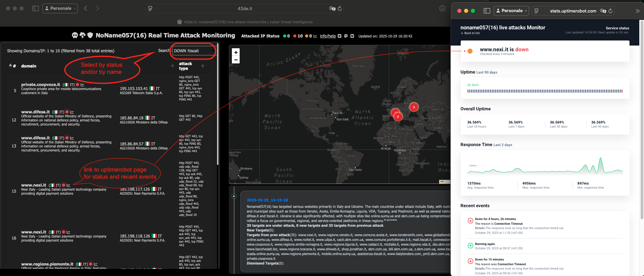
Task: Open Twitter icon next to info/help
Action: 340,36
